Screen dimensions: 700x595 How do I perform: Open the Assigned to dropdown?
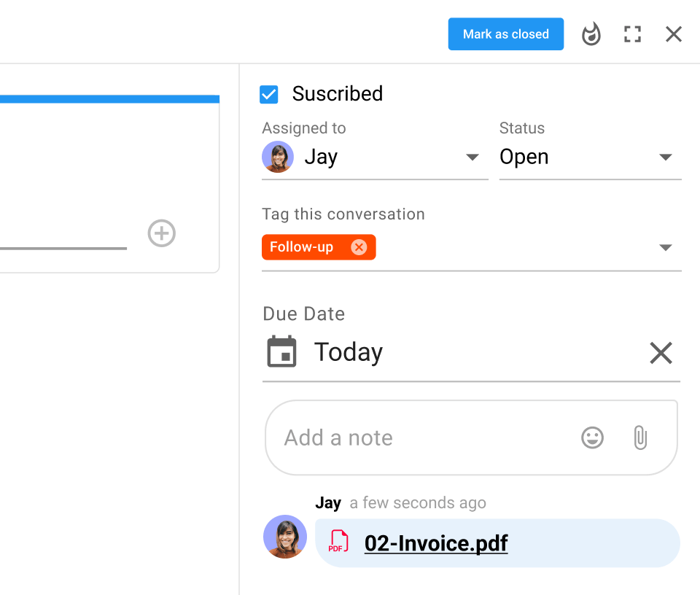click(472, 157)
